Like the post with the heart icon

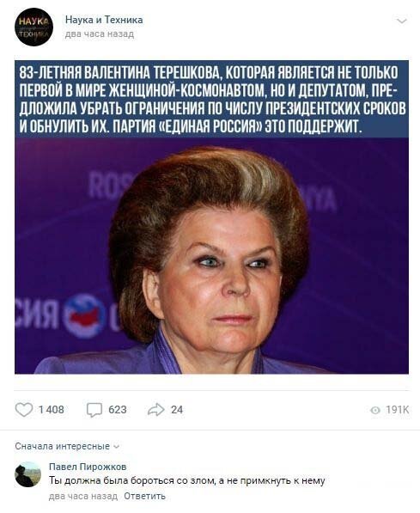coord(24,410)
